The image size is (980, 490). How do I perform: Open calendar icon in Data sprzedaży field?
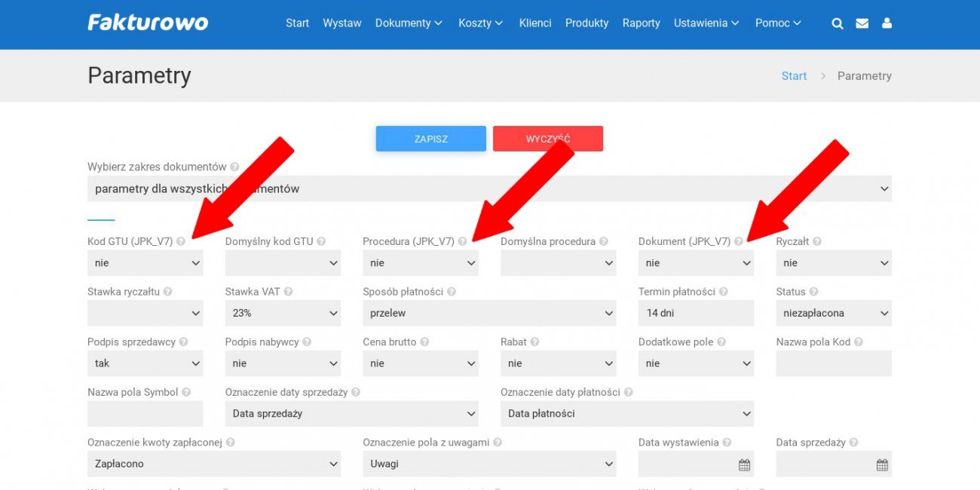[x=881, y=464]
